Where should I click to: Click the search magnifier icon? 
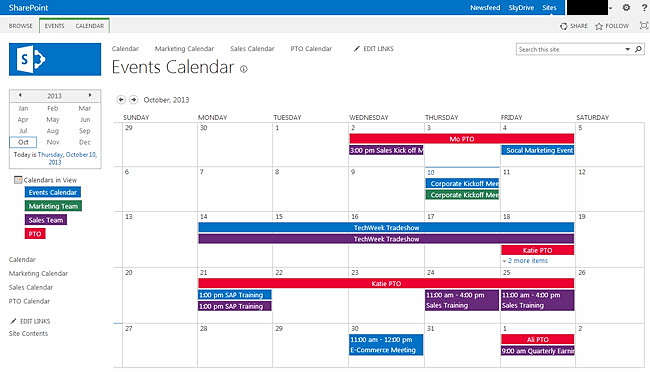tap(638, 49)
